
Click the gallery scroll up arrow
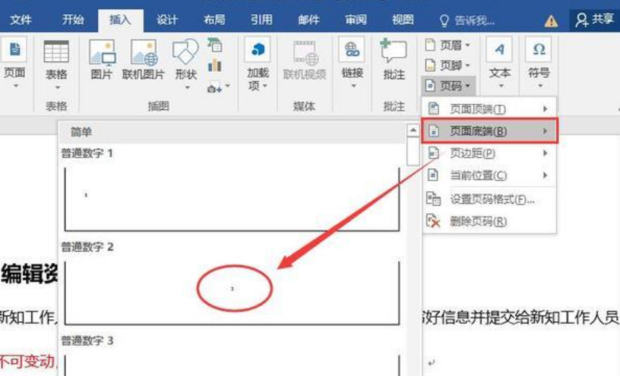413,130
